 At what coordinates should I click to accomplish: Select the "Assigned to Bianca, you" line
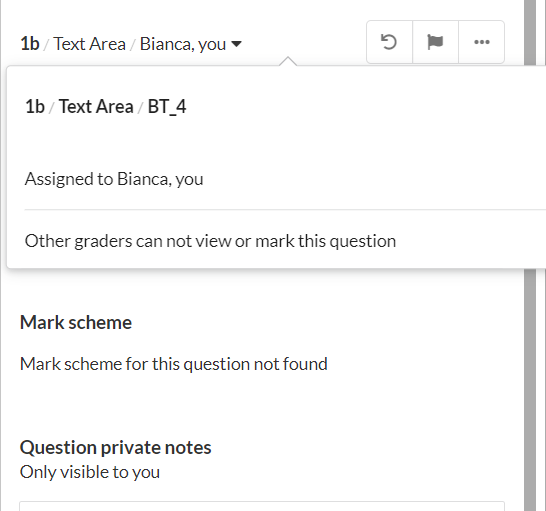pos(114,179)
